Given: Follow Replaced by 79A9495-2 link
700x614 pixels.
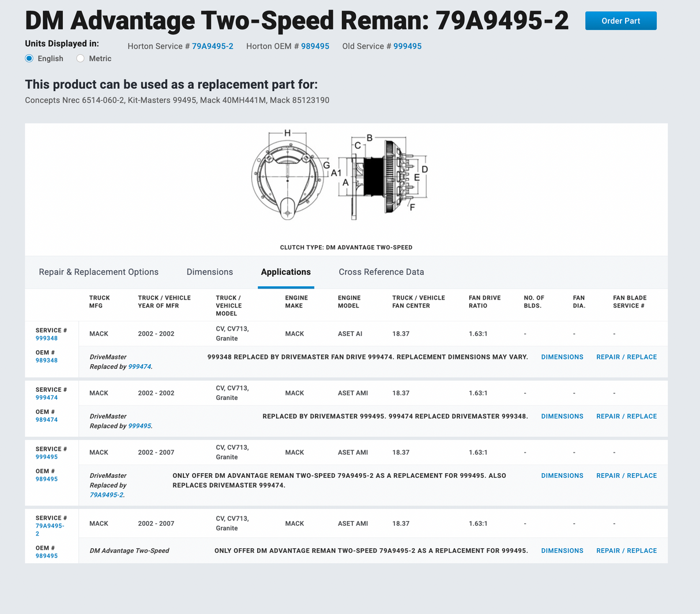Looking at the screenshot, I should 107,495.
